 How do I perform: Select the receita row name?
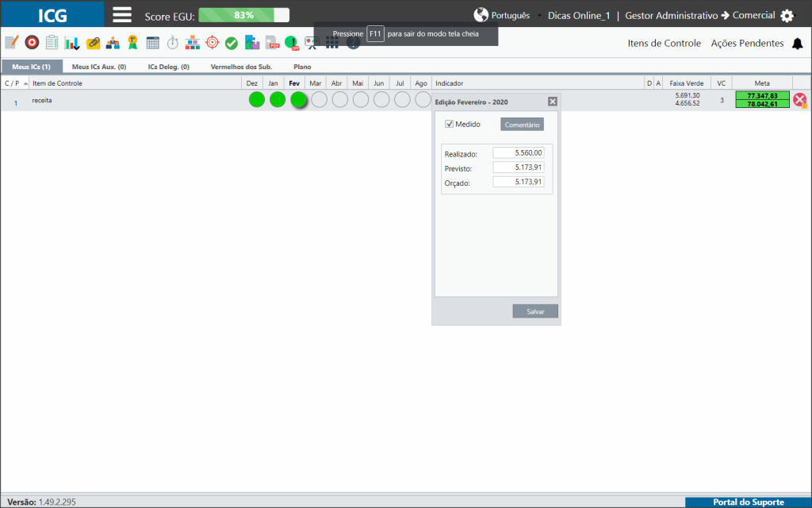[x=42, y=100]
